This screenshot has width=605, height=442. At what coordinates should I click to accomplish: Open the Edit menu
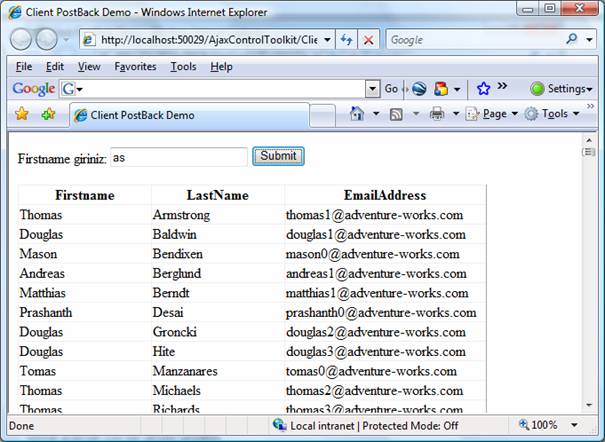point(55,67)
